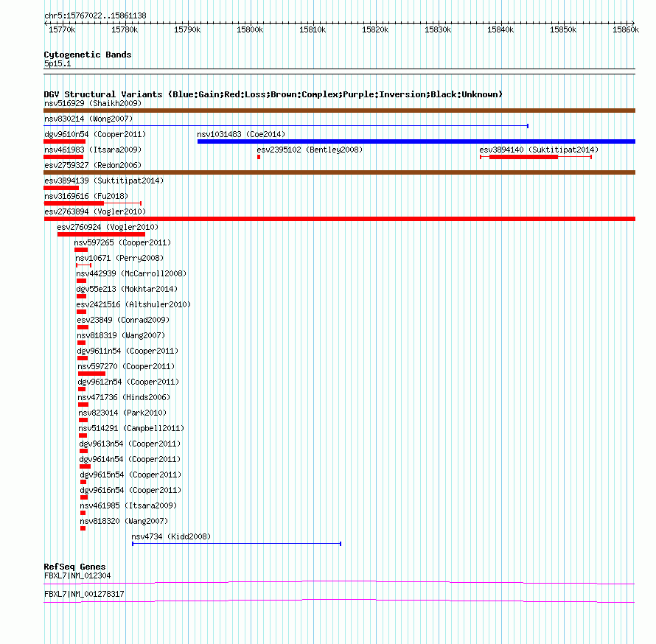656x644 pixels.
Task: Click the RefSeq Genes track title
Action: [x=74, y=567]
